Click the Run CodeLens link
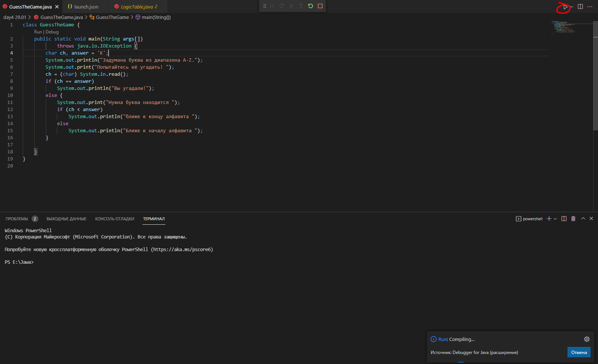 pyautogui.click(x=38, y=32)
